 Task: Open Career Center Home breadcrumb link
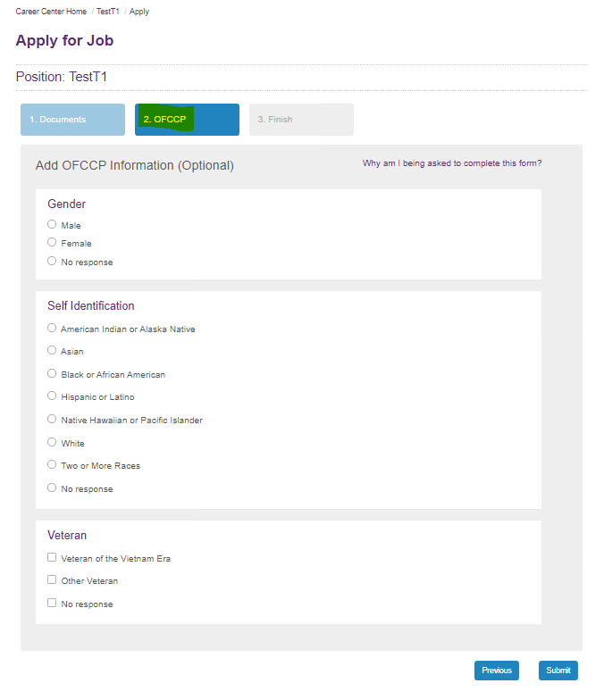pyautogui.click(x=51, y=12)
